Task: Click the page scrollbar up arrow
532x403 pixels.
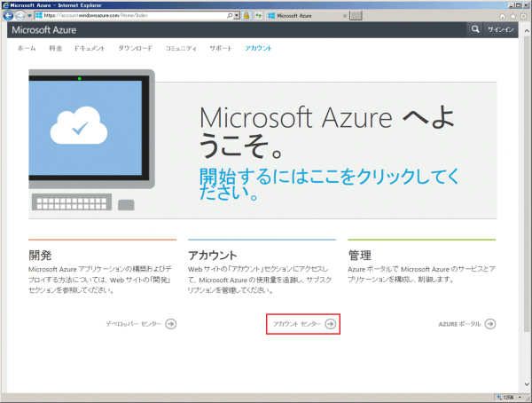Action: [x=527, y=31]
